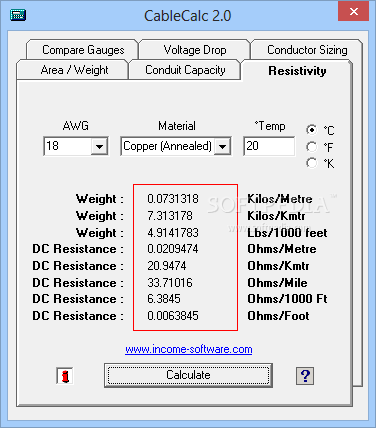Click the Ohms/Foot unit label
The height and width of the screenshot is (428, 376).
click(278, 316)
